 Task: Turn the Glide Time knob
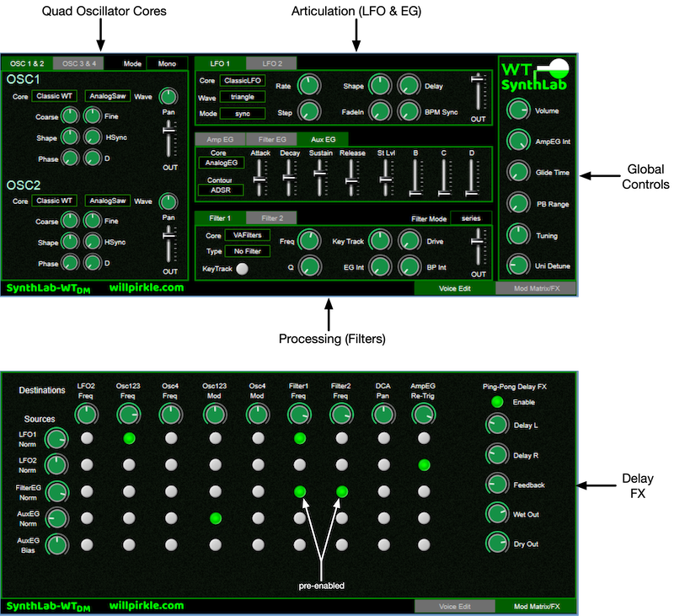[x=518, y=172]
